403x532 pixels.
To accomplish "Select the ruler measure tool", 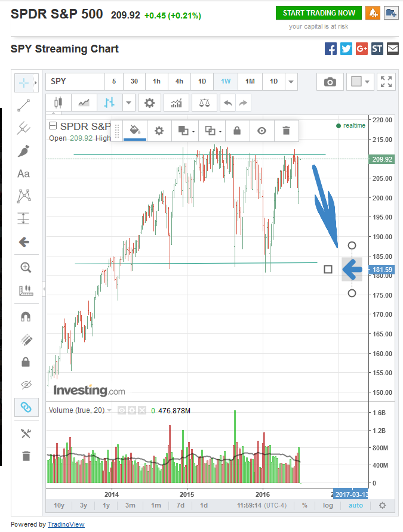I will click(26, 290).
